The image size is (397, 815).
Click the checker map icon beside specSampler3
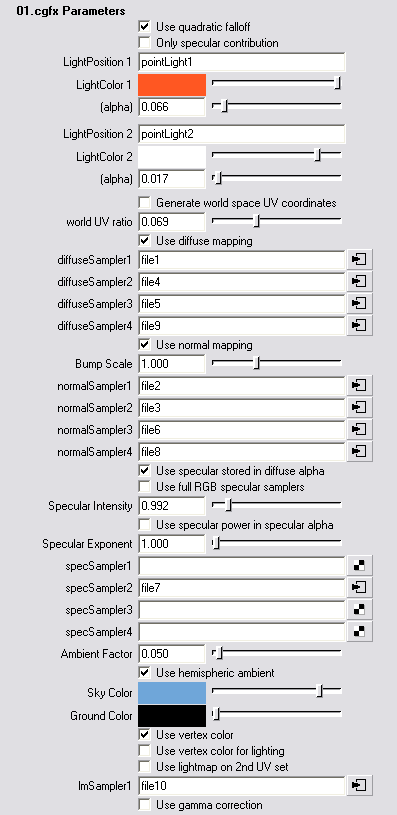pos(359,609)
